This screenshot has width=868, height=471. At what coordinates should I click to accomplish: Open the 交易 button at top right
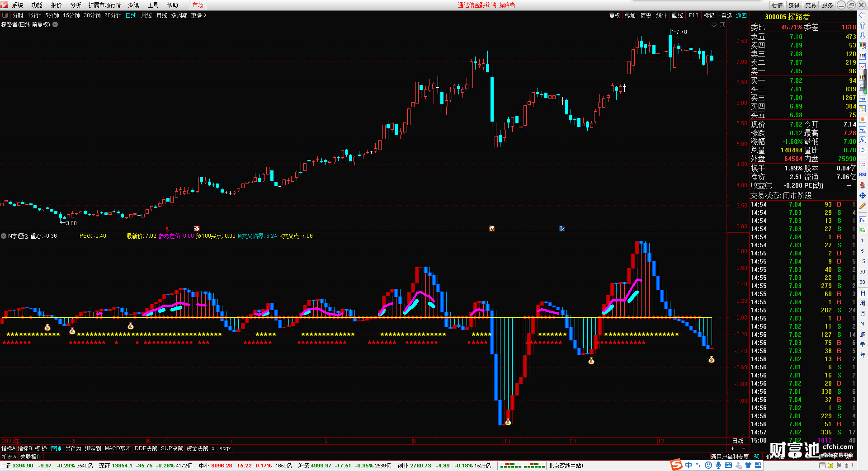(x=811, y=5)
